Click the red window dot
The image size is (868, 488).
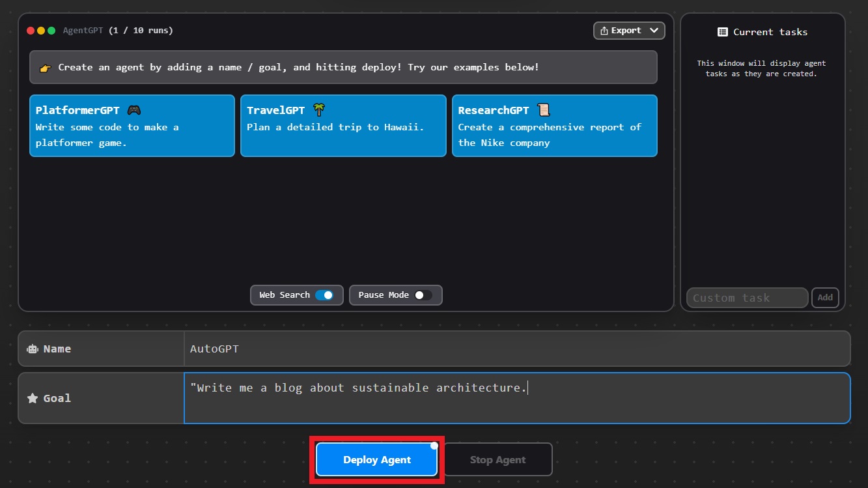point(31,31)
